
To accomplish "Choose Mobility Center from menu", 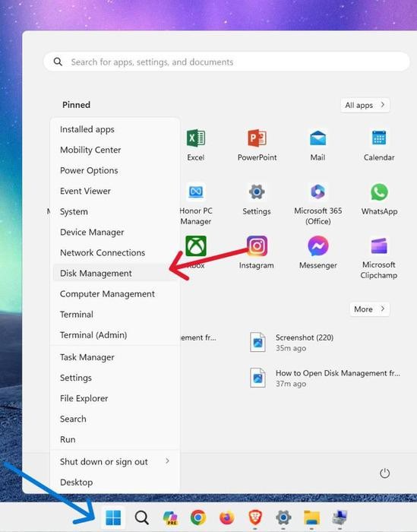I will click(115, 150).
